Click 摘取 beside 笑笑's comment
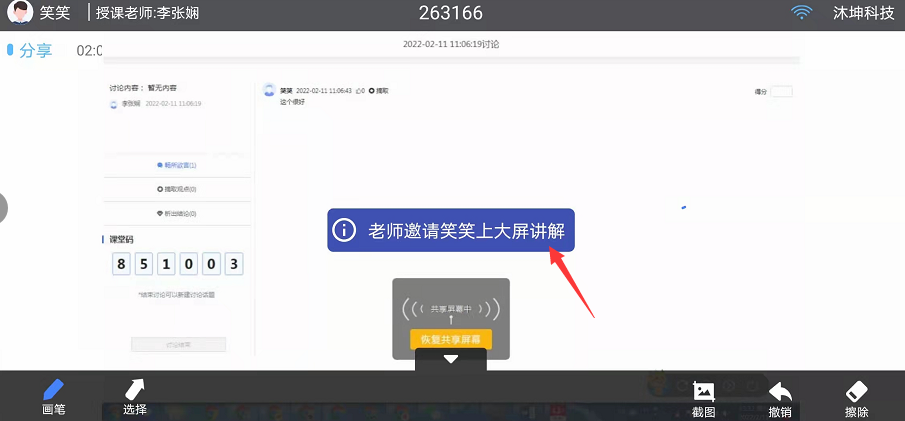The image size is (905, 421). pos(378,91)
